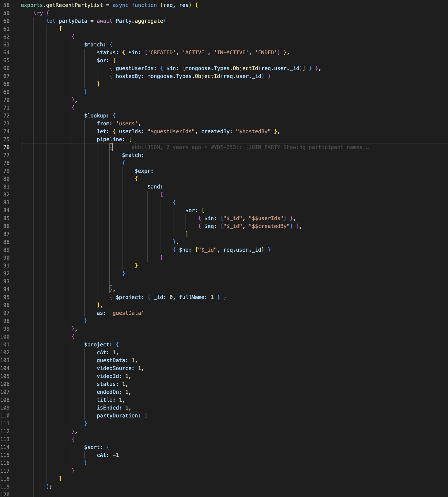Screen dimensions: 448x497
Task: Click the as key on line 97
Action: [x=100, y=313]
